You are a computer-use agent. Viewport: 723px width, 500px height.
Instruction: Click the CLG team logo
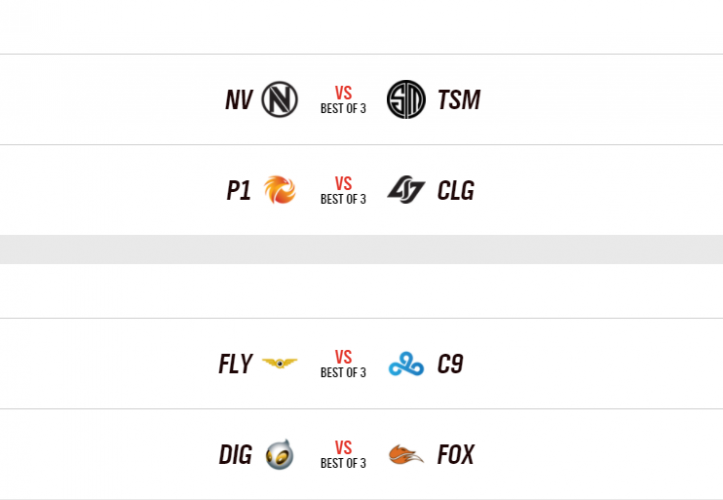tap(406, 190)
